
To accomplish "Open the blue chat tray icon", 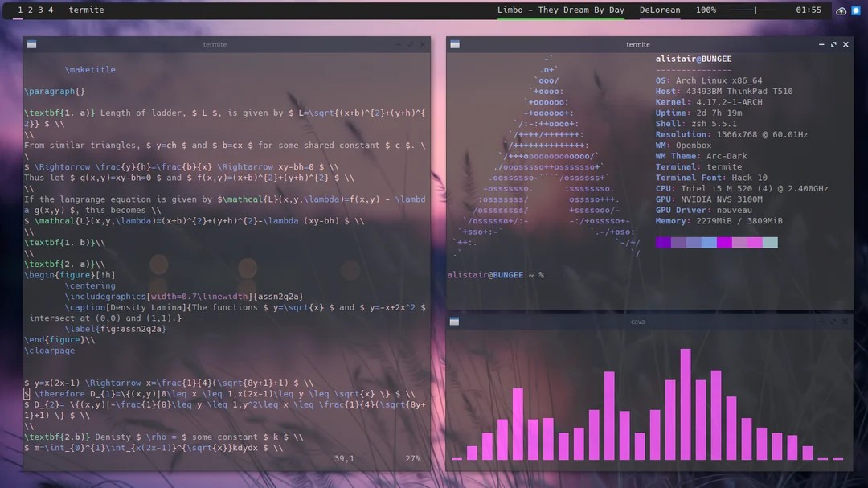I will coord(856,10).
